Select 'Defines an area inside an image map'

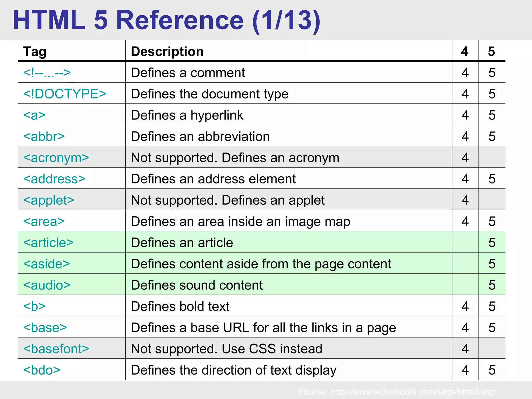click(241, 222)
